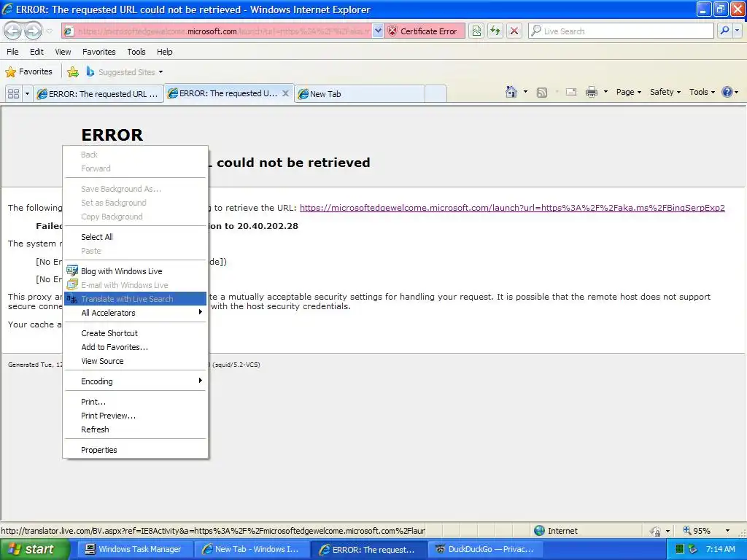747x560 pixels.
Task: Click the RSS Feeds icon
Action: (x=542, y=93)
